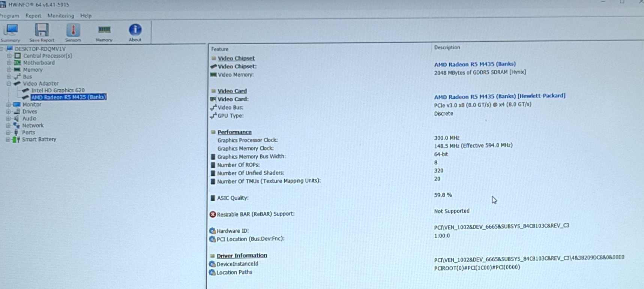This screenshot has width=644, height=289.
Task: Click the Network tree icon
Action: point(17,125)
